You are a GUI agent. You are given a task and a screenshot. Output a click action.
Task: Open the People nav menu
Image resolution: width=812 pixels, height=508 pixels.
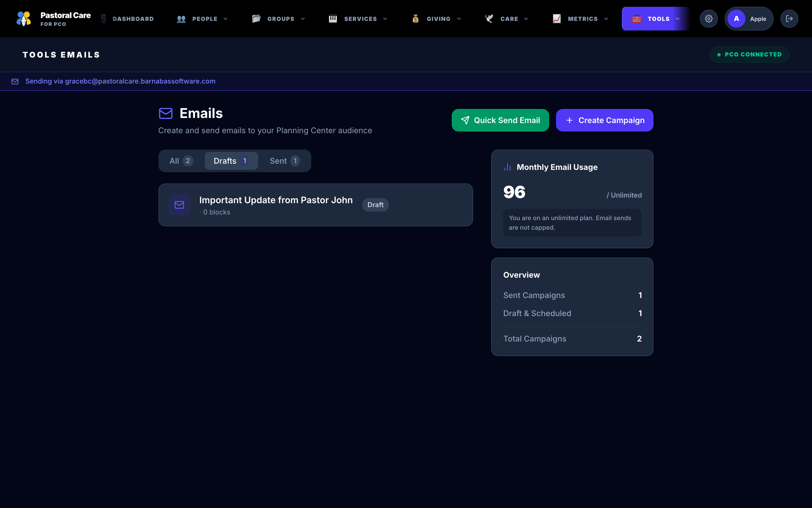[x=202, y=19]
